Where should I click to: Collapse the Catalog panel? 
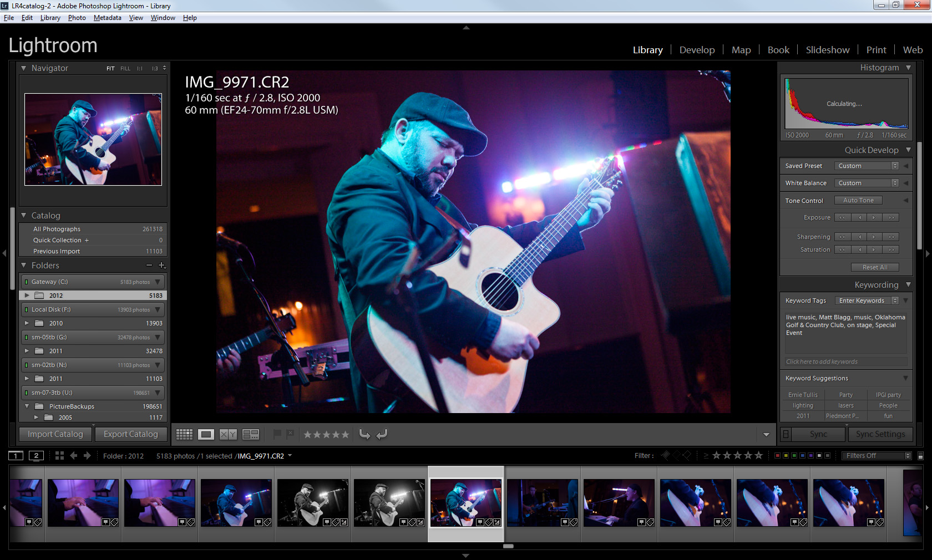click(24, 216)
